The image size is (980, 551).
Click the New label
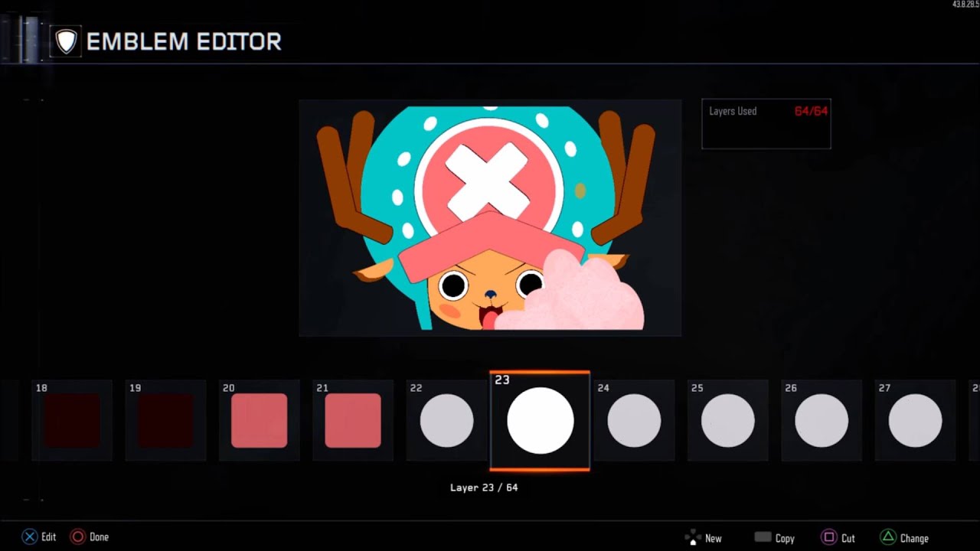coord(714,539)
